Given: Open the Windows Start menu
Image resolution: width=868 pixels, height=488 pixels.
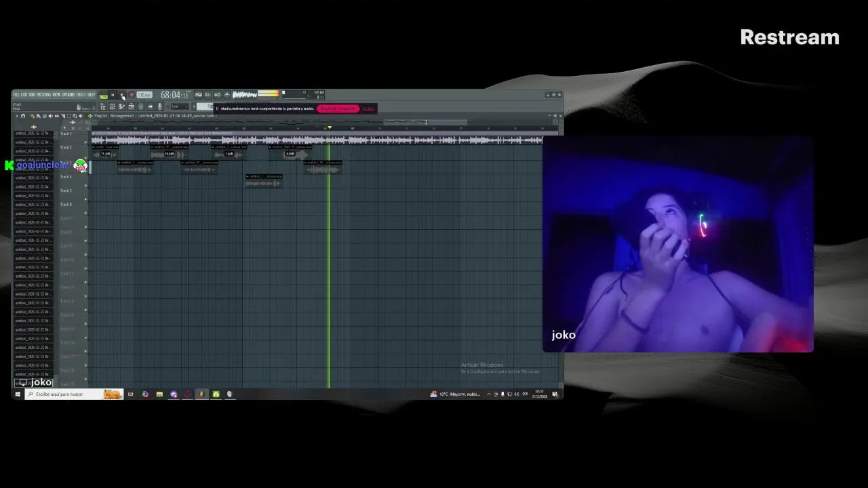Looking at the screenshot, I should (x=17, y=394).
